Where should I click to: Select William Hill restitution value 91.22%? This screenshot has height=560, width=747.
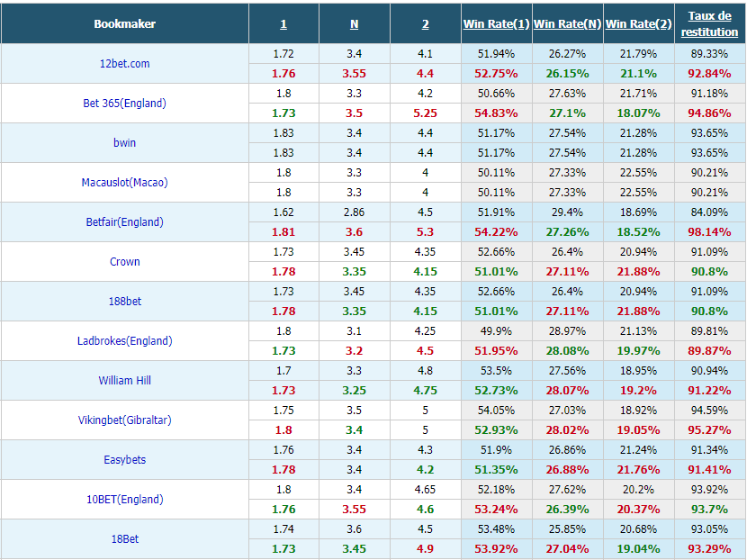click(x=709, y=390)
